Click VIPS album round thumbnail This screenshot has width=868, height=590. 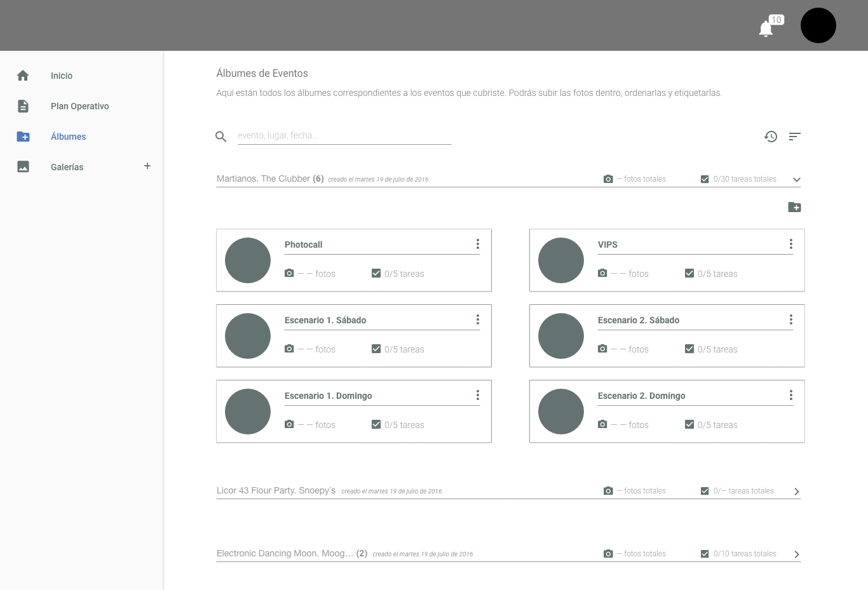[561, 260]
